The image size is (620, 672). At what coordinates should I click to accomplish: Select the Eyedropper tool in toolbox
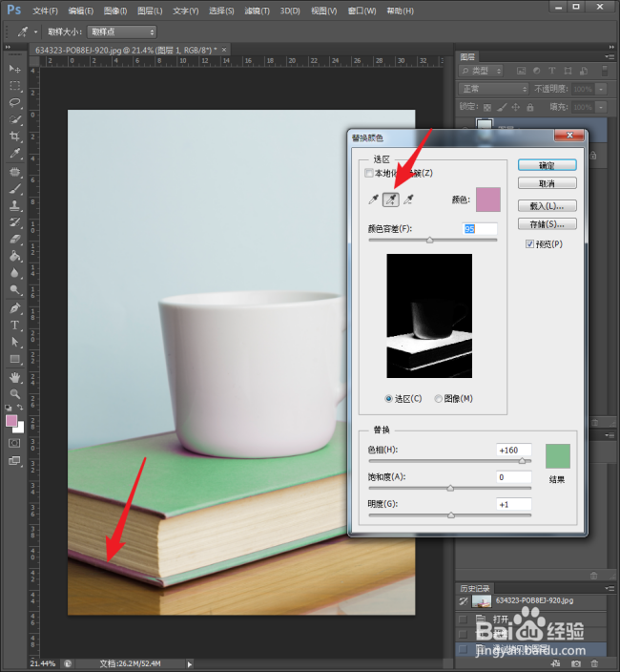pyautogui.click(x=15, y=154)
